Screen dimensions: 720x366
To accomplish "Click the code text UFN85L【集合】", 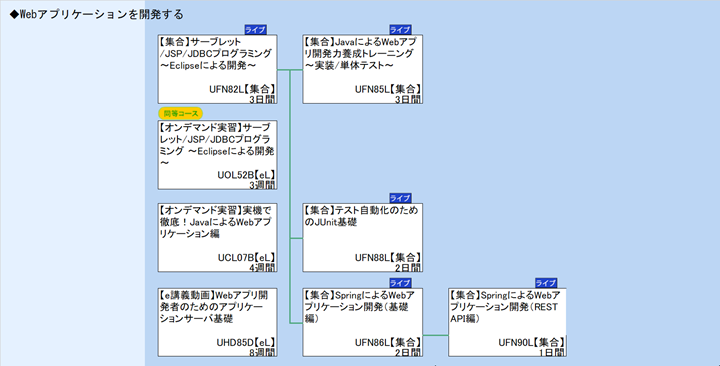I will pyautogui.click(x=388, y=90).
